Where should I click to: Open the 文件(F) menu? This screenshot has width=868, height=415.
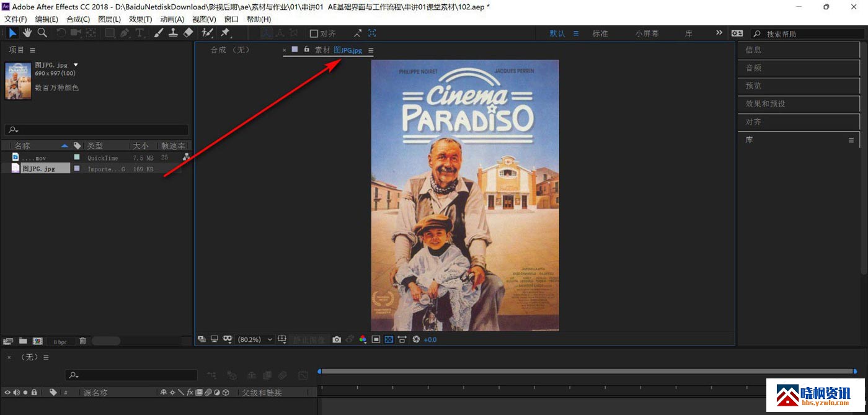click(15, 19)
